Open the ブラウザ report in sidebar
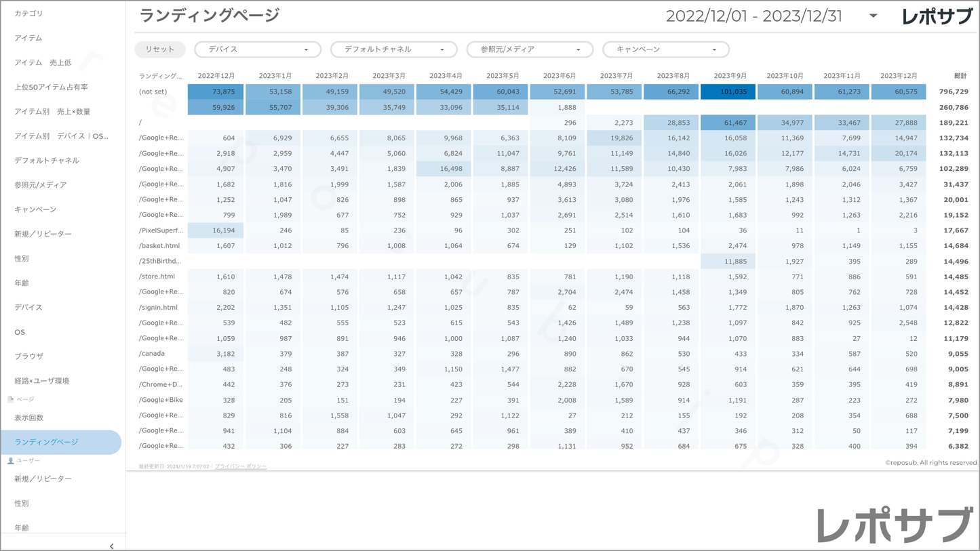 (x=29, y=356)
